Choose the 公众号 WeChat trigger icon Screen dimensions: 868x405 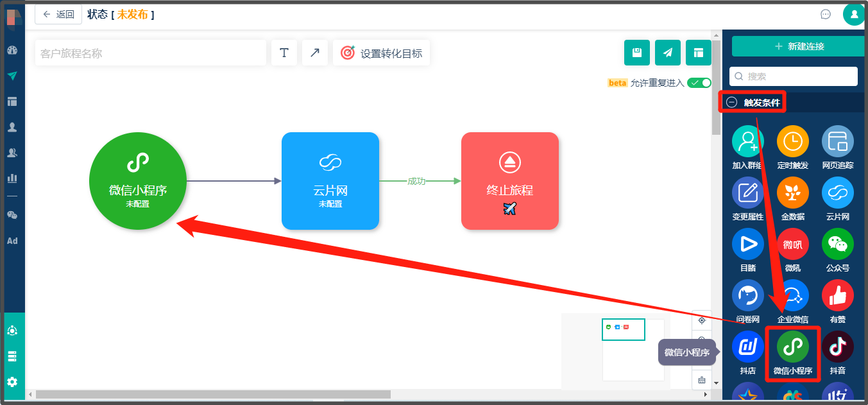(838, 245)
